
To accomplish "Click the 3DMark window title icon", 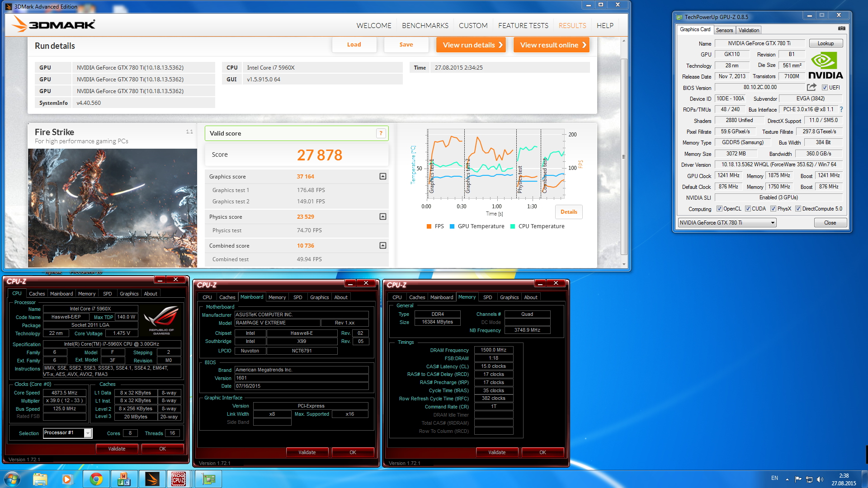I will pyautogui.click(x=9, y=6).
